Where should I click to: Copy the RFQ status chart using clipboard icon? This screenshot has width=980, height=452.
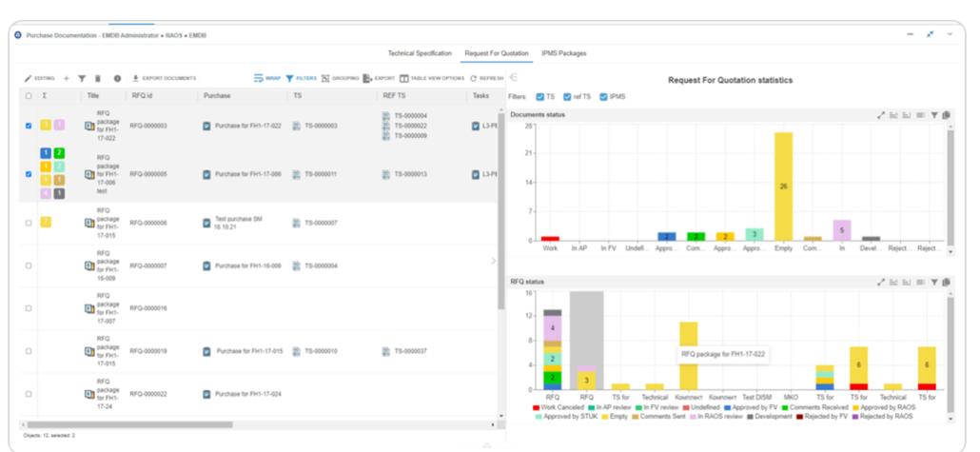(947, 283)
